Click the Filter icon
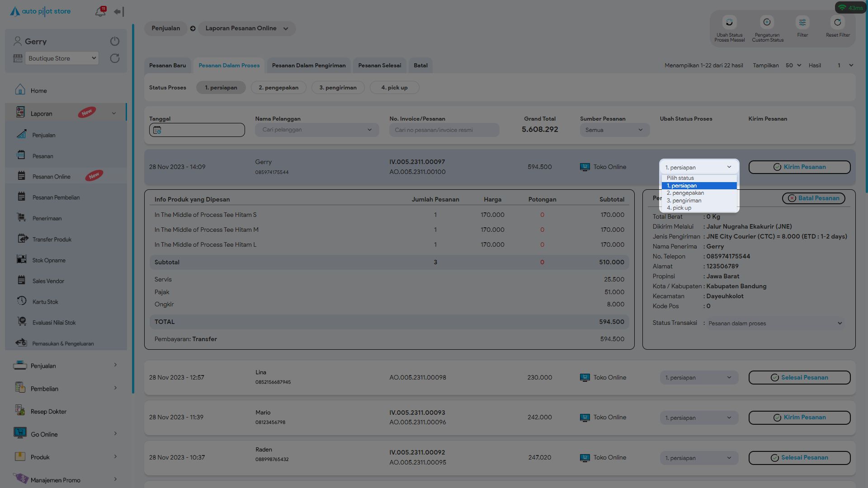The image size is (868, 488). tap(802, 23)
